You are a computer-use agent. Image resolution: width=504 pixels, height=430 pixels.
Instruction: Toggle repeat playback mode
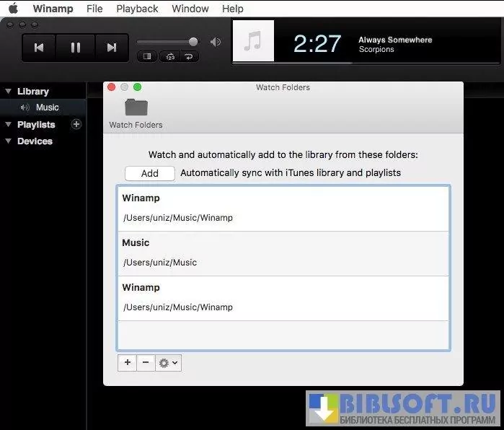tap(190, 56)
